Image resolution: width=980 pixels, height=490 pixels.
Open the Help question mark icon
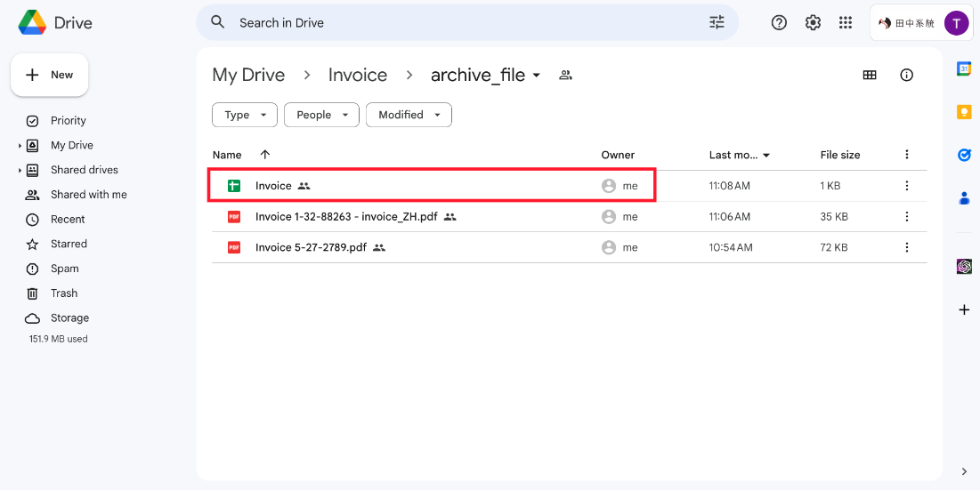click(x=779, y=23)
